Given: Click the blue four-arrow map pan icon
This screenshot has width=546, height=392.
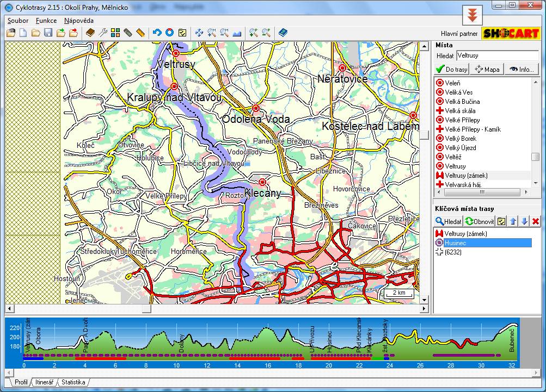Looking at the screenshot, I should coord(199,33).
